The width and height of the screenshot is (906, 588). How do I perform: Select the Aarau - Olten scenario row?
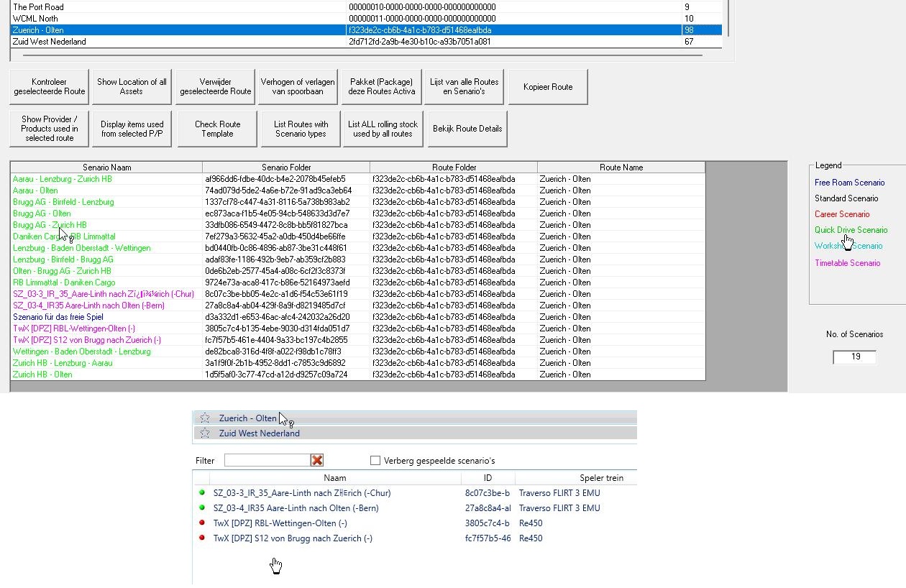35,190
